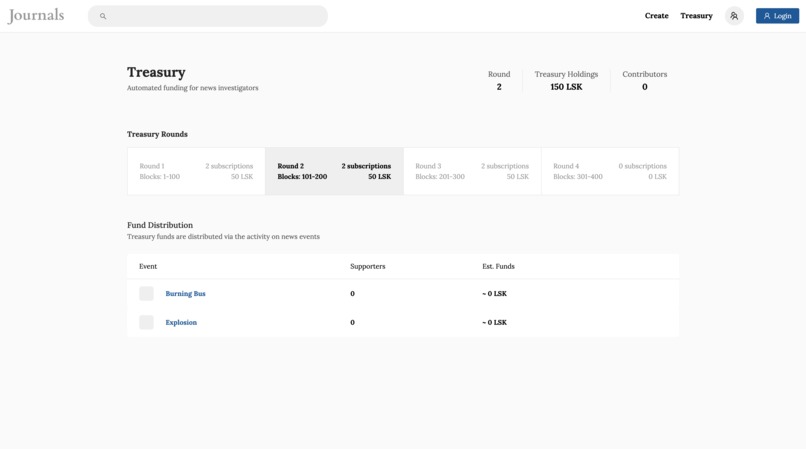Screen dimensions: 806x449
Task: Open the Burning Bus event link
Action: click(185, 294)
